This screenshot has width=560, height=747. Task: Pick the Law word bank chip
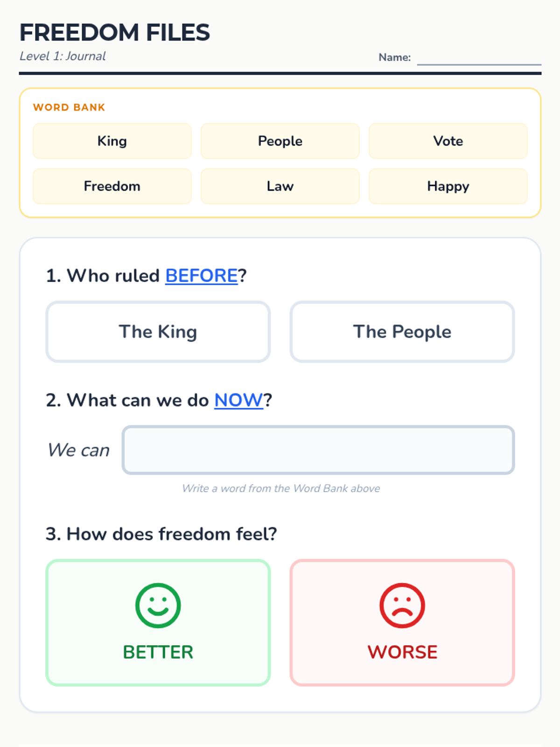coord(280,186)
